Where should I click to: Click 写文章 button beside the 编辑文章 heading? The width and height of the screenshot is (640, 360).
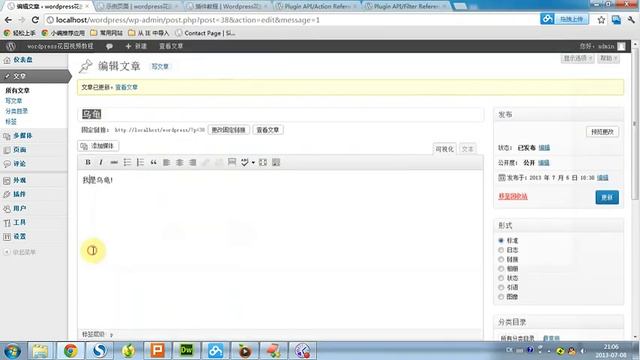(160, 67)
